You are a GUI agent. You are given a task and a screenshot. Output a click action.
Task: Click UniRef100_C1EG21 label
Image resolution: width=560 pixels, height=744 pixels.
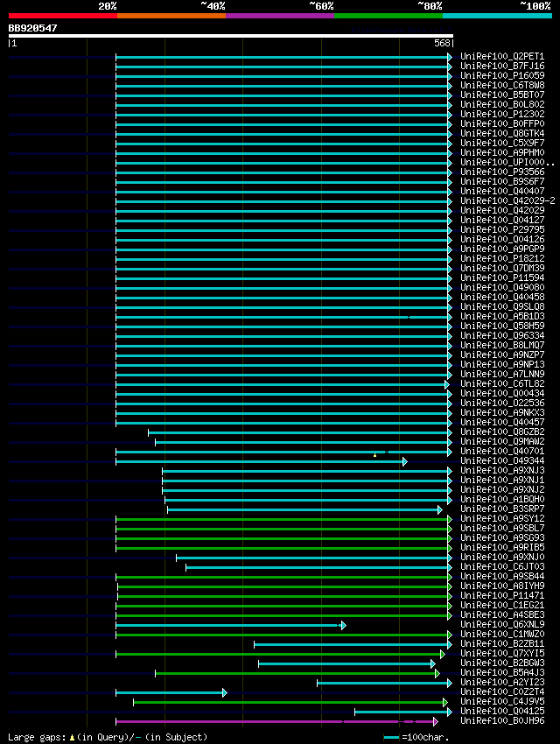[x=502, y=605]
